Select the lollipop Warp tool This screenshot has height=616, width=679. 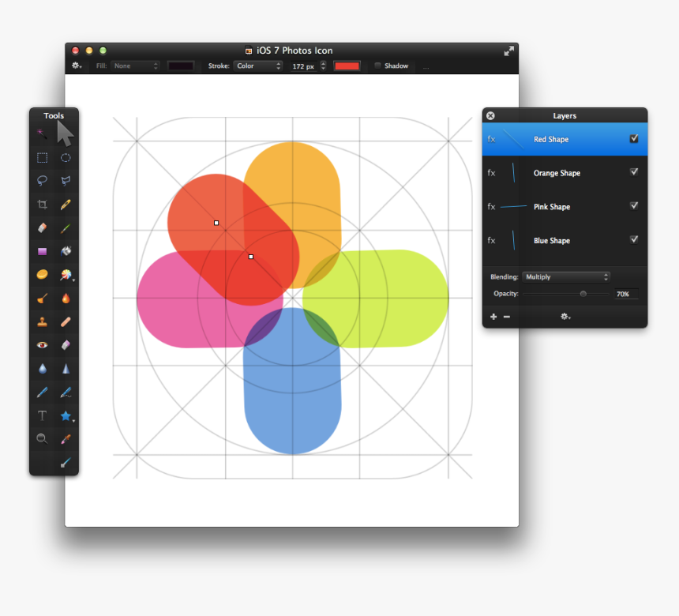(x=66, y=275)
